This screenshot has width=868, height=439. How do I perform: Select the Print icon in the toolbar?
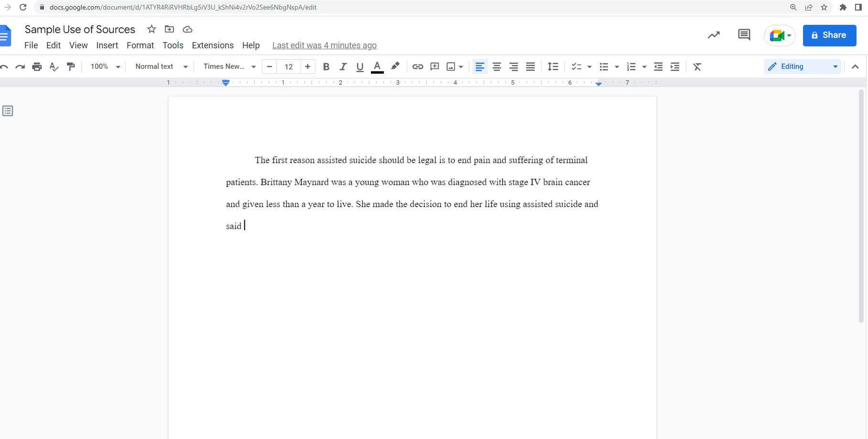coord(37,66)
